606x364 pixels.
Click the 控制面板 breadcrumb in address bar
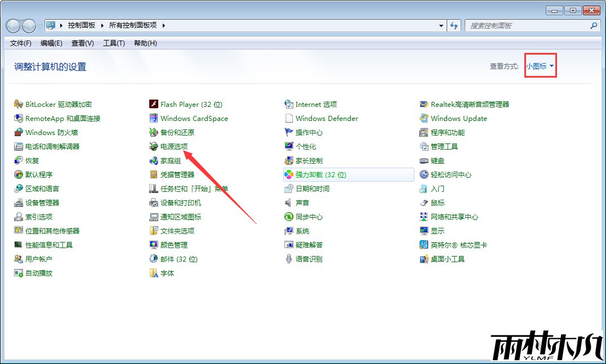82,26
